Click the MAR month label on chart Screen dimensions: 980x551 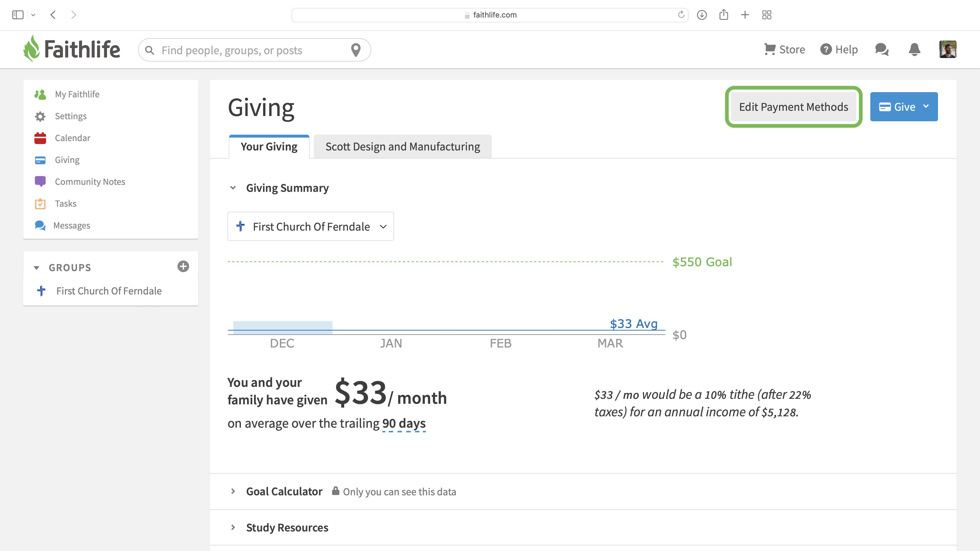coord(610,343)
